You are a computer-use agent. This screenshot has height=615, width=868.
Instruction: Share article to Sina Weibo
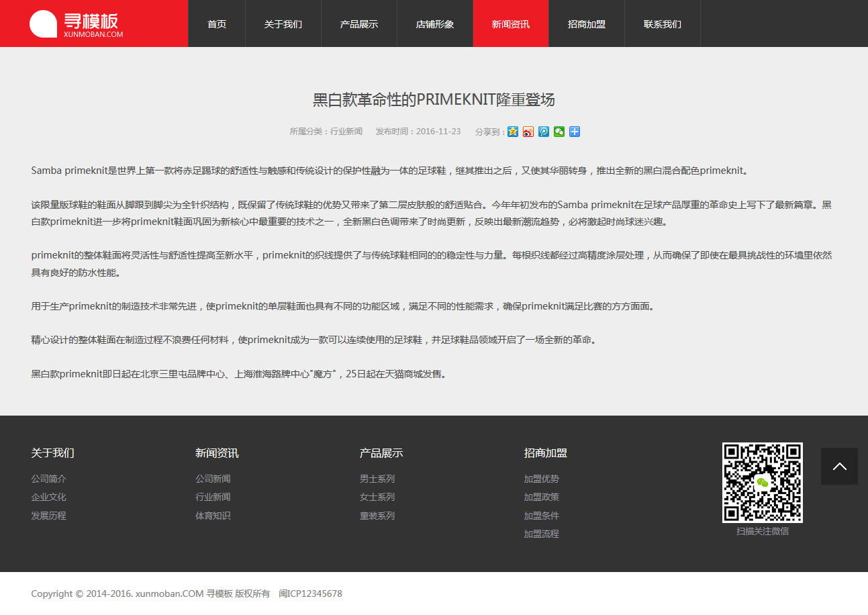tap(528, 132)
